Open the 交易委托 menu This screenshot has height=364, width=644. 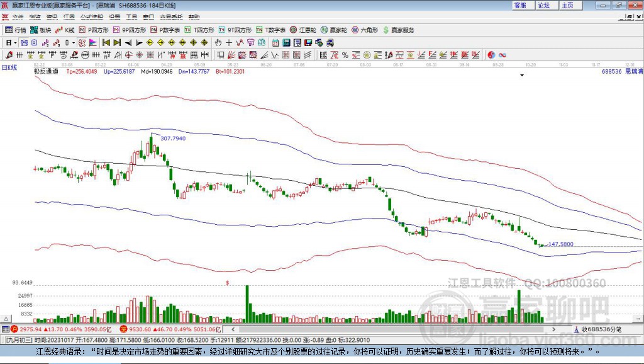[171, 17]
